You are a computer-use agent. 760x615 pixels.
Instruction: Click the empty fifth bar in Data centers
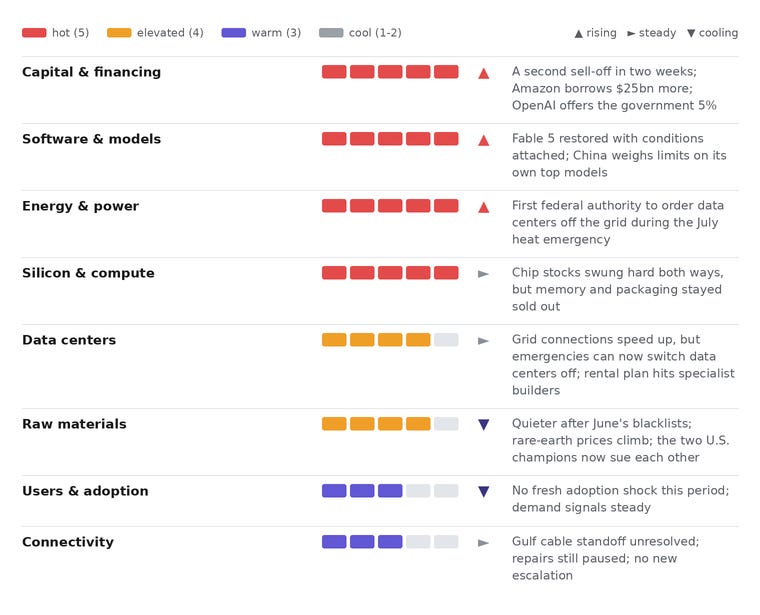(x=446, y=340)
